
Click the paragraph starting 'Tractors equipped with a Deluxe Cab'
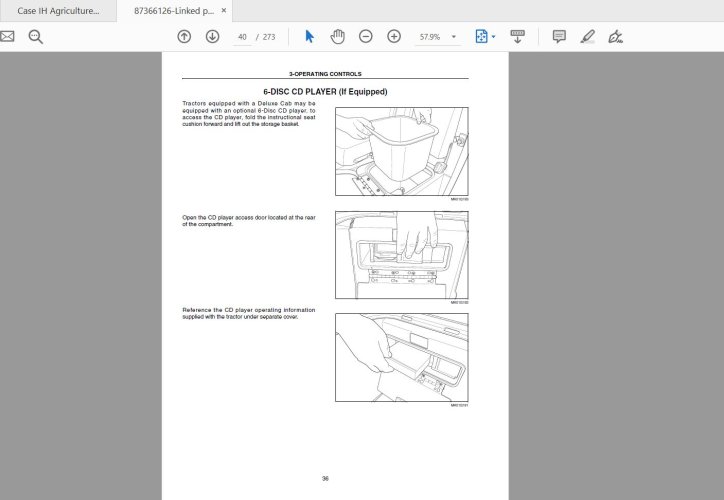pos(249,114)
